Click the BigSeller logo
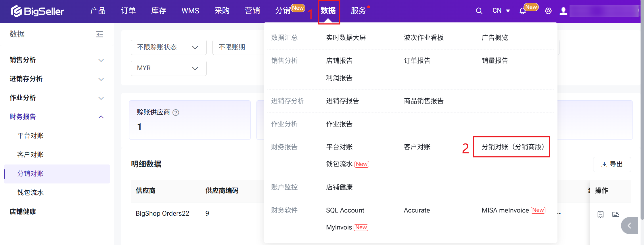The image size is (644, 245). tap(37, 11)
